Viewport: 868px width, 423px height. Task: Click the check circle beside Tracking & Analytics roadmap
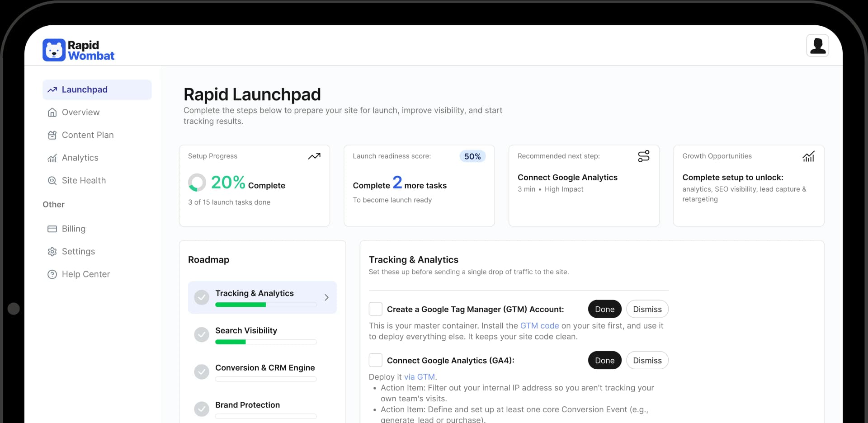click(202, 297)
